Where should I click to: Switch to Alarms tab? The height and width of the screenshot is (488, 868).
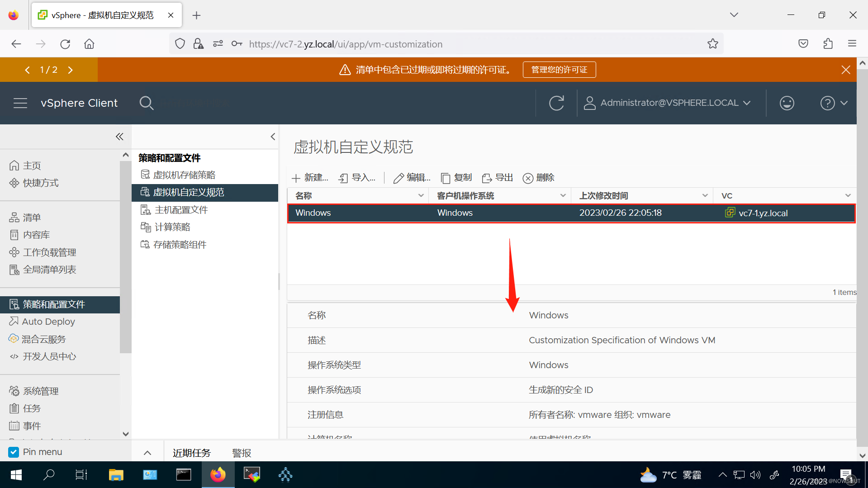pos(242,453)
